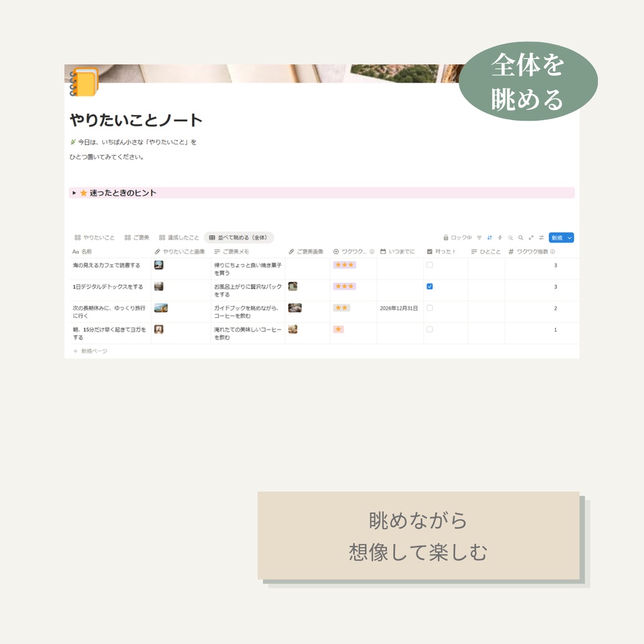
Task: Open the cafe image thumbnail in 海の見えるカフェ row
Action: pos(158,265)
